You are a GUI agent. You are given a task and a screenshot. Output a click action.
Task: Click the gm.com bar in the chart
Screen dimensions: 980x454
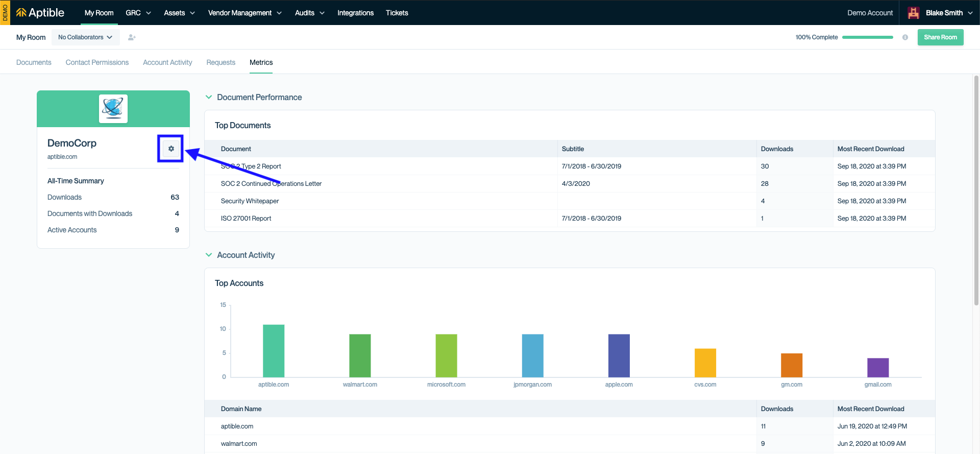[x=791, y=365]
